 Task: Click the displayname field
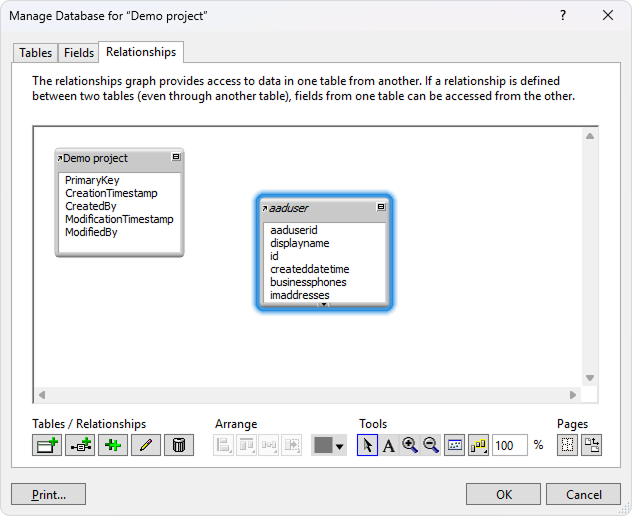299,243
